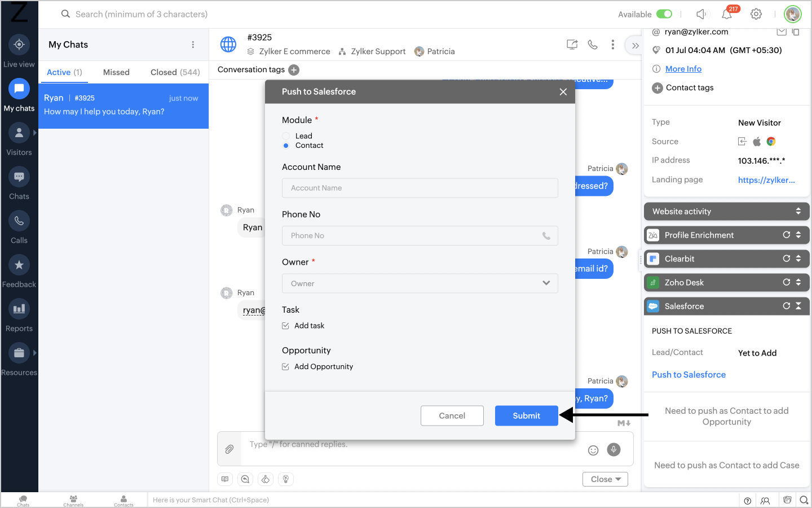Click the Account Name field
The height and width of the screenshot is (508, 812).
click(420, 188)
